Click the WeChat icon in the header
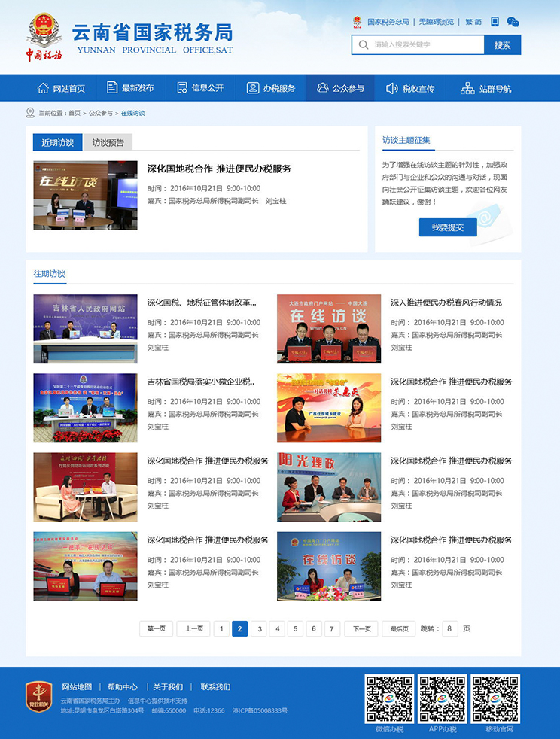The width and height of the screenshot is (560, 739). tap(513, 22)
